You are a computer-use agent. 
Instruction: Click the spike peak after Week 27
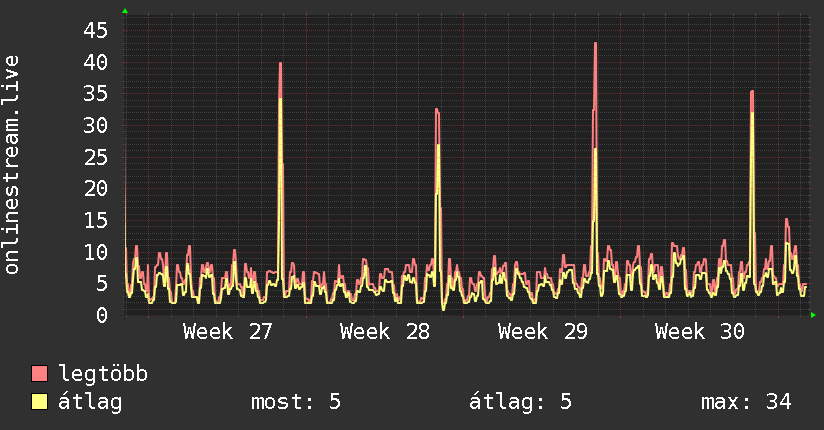[281, 64]
